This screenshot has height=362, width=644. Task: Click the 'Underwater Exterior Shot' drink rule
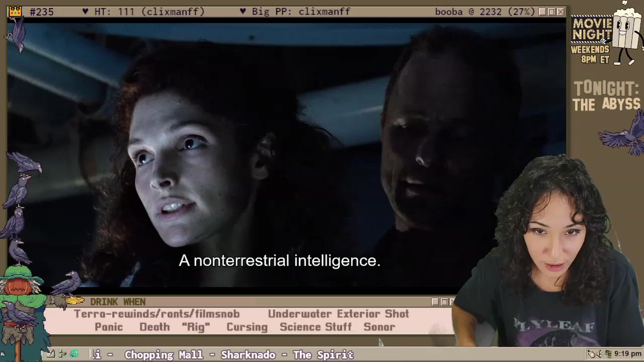tap(338, 314)
